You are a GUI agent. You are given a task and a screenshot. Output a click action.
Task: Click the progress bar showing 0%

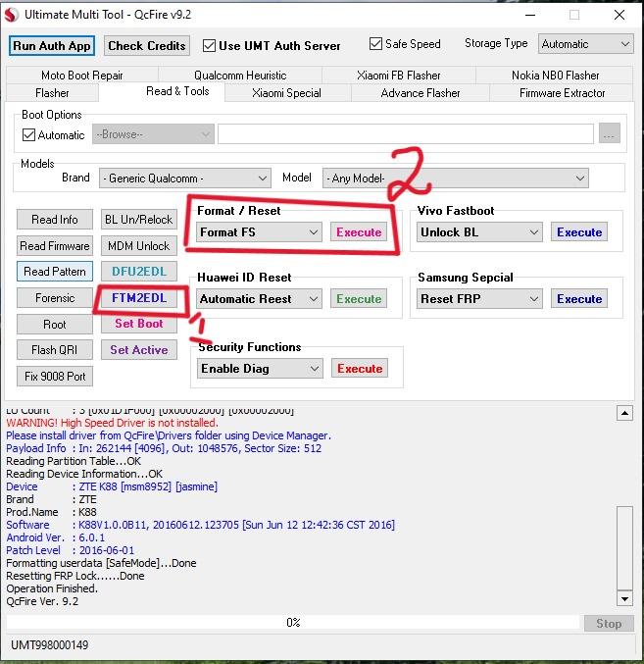292,623
